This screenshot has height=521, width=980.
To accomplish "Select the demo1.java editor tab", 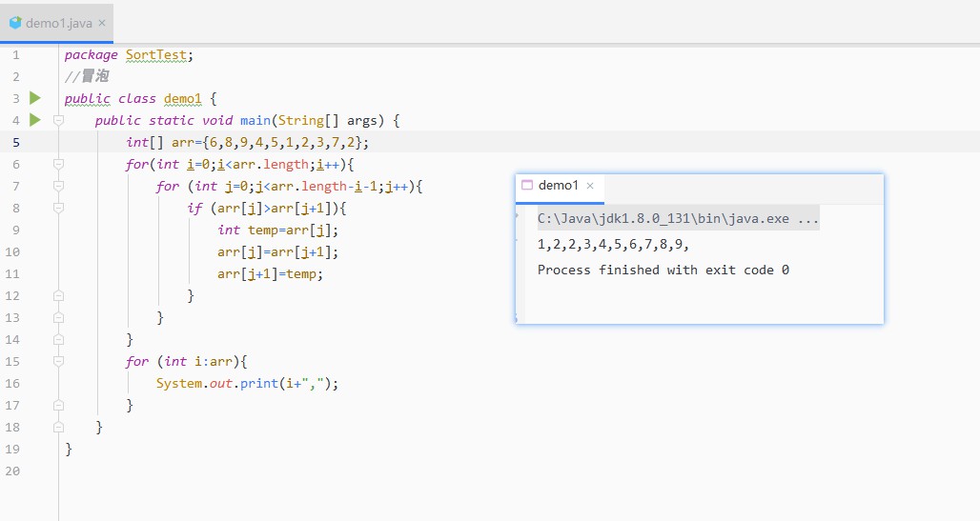I will [57, 23].
